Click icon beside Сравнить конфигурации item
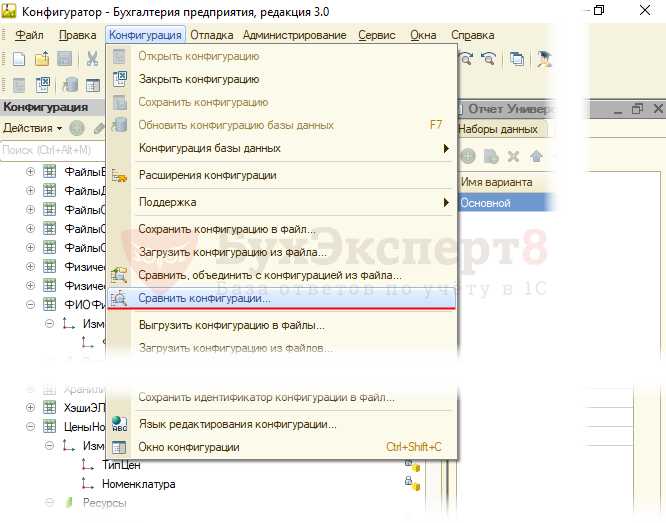The width and height of the screenshot is (666, 523). click(x=119, y=298)
